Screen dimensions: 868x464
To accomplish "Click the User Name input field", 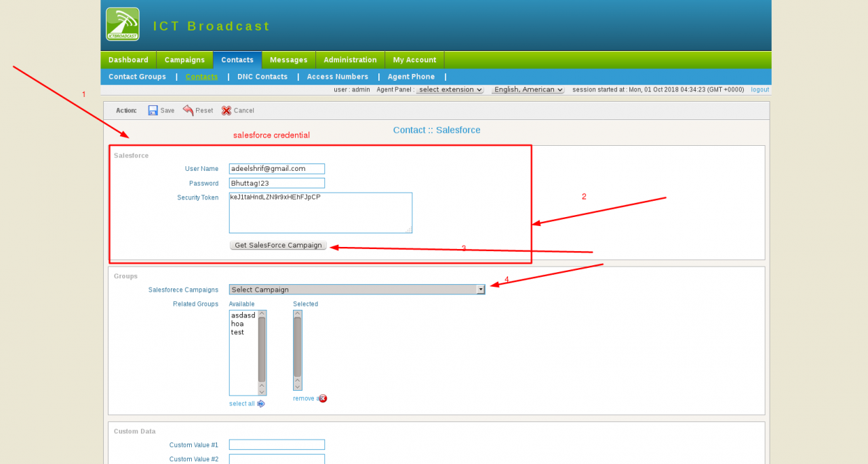I will point(277,168).
